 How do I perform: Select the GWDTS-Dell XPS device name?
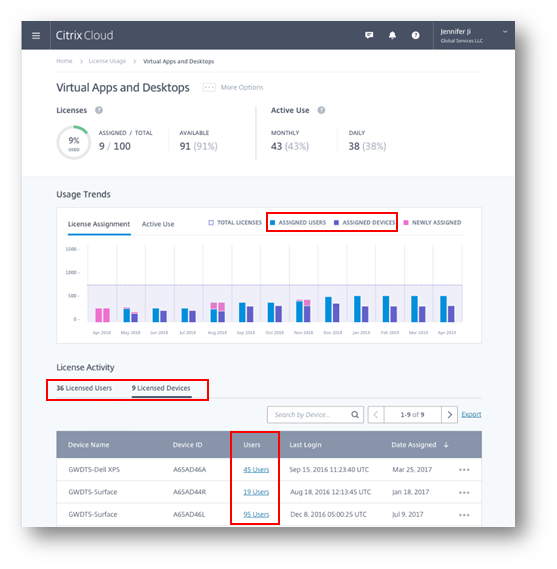pyautogui.click(x=94, y=470)
